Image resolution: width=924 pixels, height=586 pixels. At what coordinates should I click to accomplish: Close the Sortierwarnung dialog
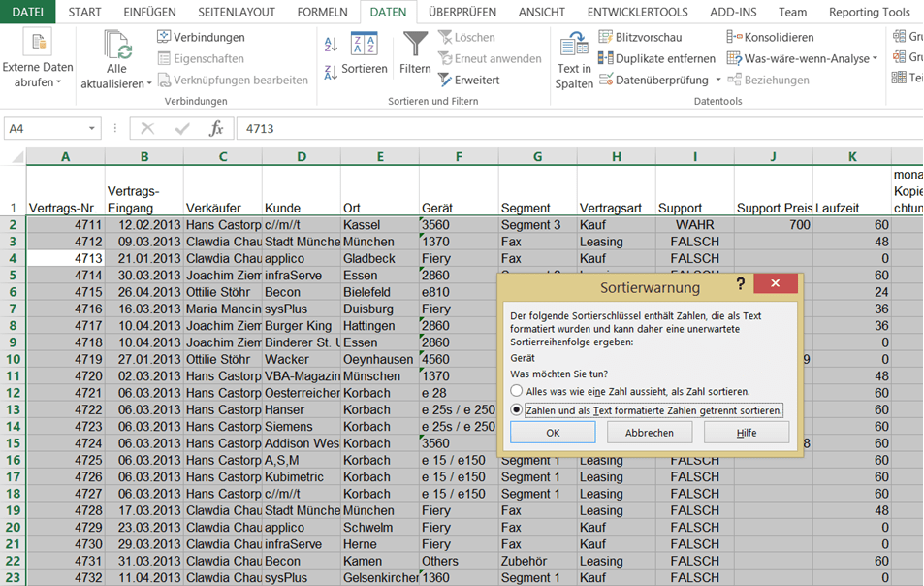[x=776, y=283]
